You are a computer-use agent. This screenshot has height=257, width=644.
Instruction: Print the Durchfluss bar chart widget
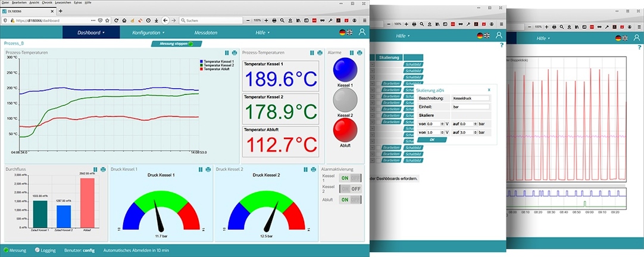tap(103, 169)
